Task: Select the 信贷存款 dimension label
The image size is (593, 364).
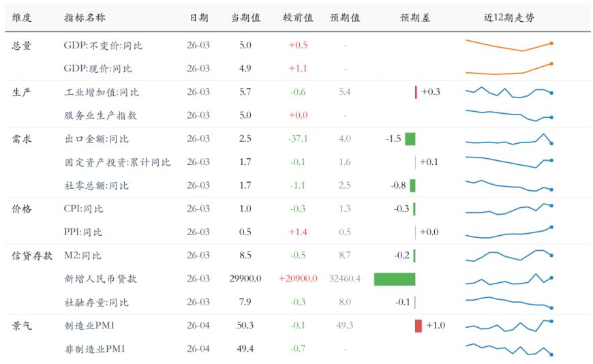Action: (x=32, y=256)
